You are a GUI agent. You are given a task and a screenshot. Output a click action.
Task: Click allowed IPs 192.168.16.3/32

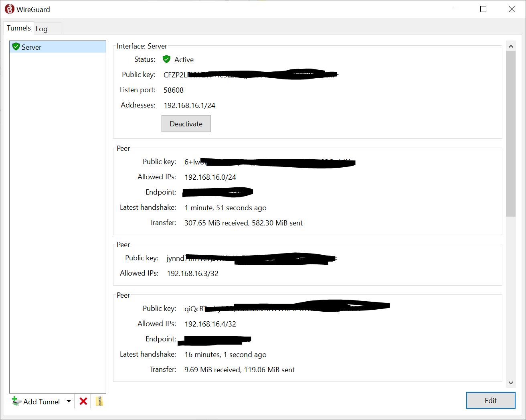[x=192, y=274]
